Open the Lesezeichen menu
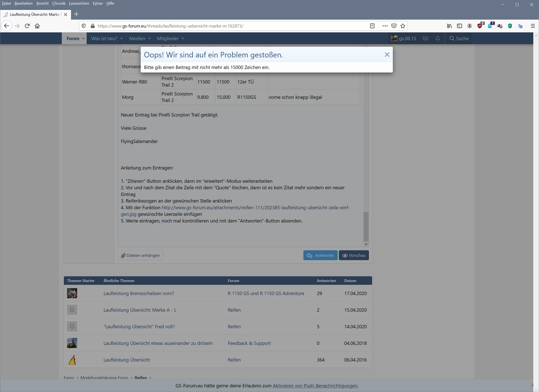The width and height of the screenshot is (539, 392). click(x=79, y=3)
